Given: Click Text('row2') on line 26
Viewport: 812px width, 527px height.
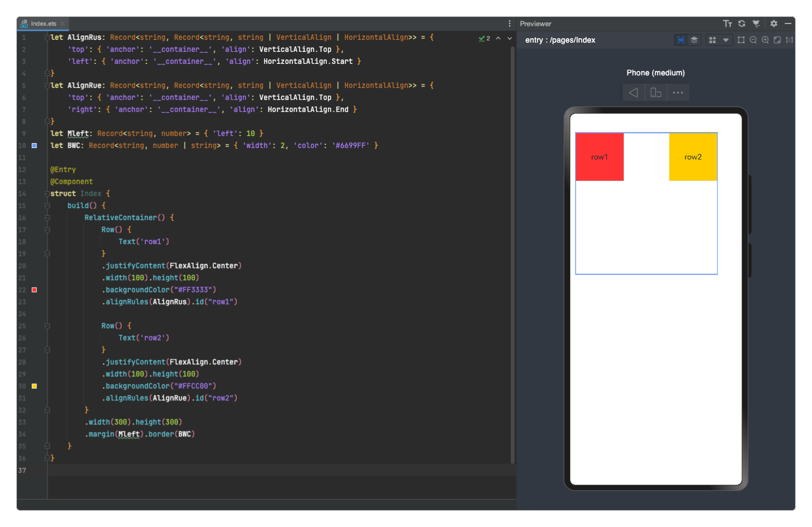Looking at the screenshot, I should point(144,337).
